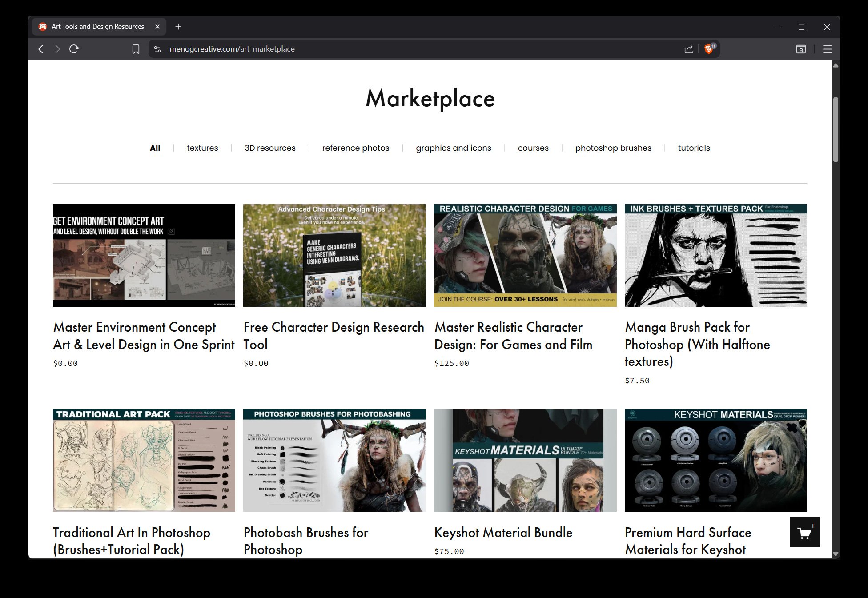Click the Marketplace page heading
The width and height of the screenshot is (868, 598).
pyautogui.click(x=430, y=99)
